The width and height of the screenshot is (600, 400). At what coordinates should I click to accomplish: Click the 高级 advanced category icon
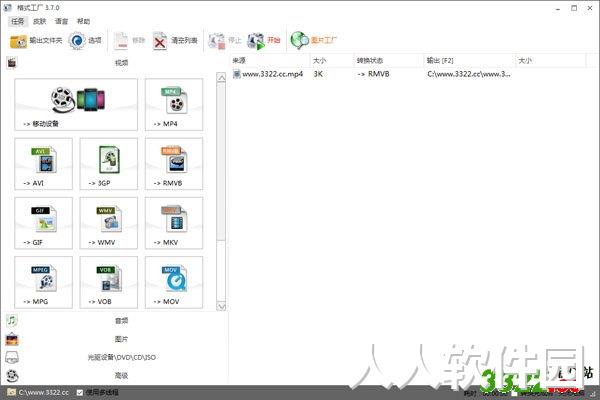pos(12,376)
